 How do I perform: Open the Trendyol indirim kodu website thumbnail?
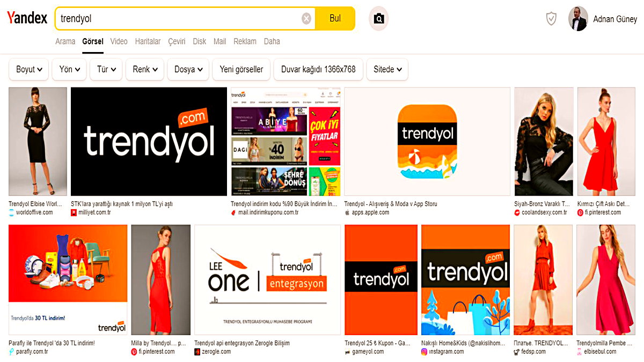[286, 142]
